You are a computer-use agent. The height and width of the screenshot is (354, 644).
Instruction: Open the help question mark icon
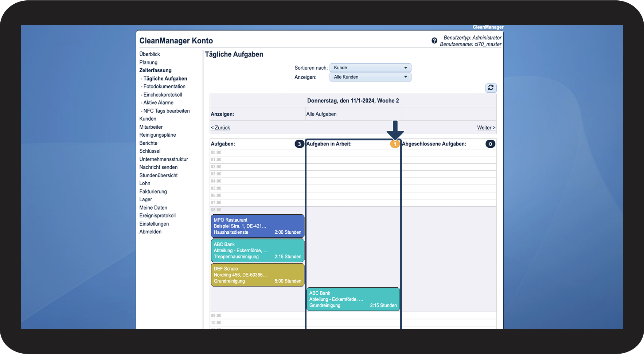point(434,40)
